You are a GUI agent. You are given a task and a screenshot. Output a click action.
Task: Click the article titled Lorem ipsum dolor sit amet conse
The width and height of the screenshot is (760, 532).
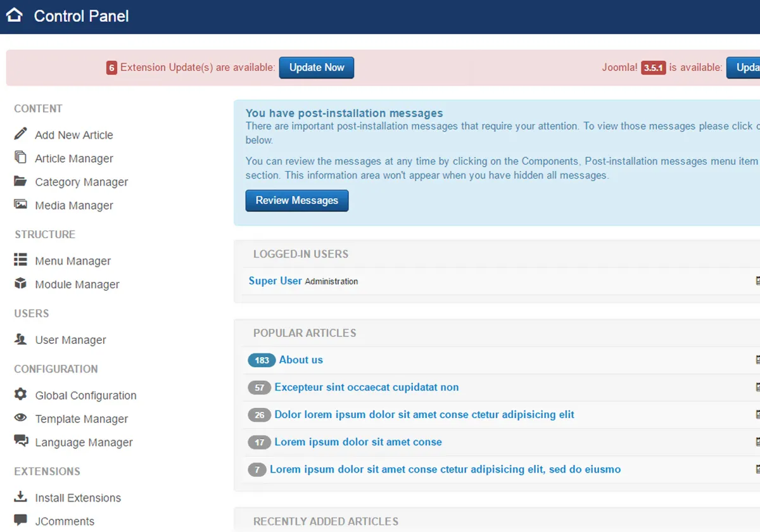pos(358,442)
